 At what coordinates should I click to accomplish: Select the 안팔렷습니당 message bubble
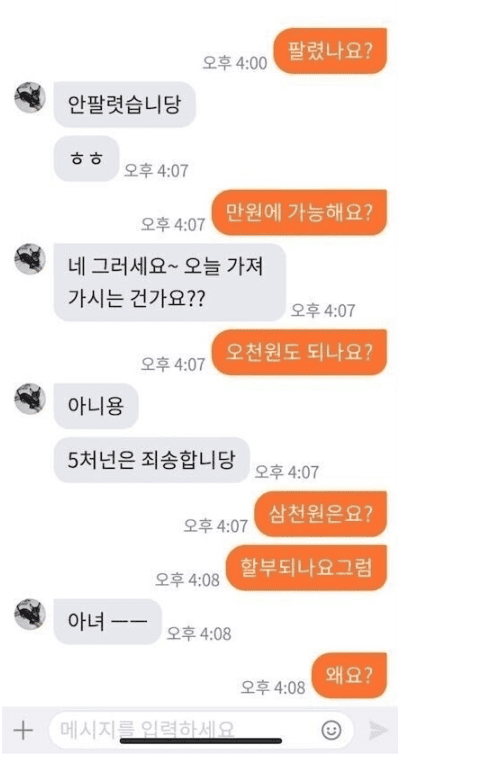[124, 104]
